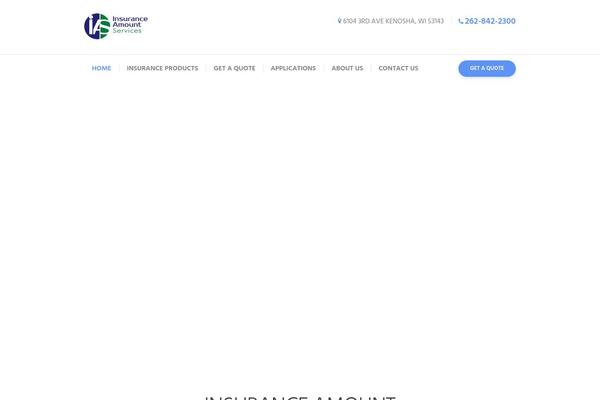Click the map pin icon beside address
Viewport: 600px width, 400px height.
pos(339,21)
